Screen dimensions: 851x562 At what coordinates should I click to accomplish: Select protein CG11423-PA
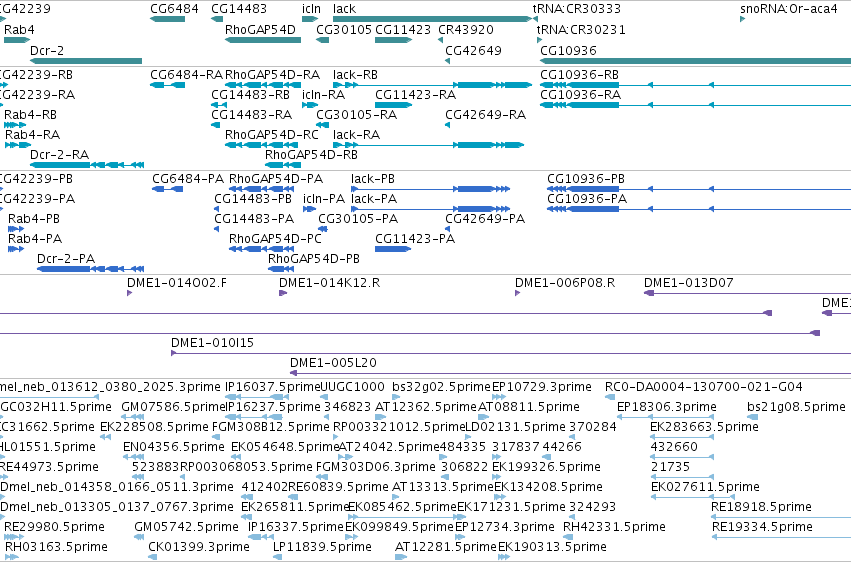(393, 249)
